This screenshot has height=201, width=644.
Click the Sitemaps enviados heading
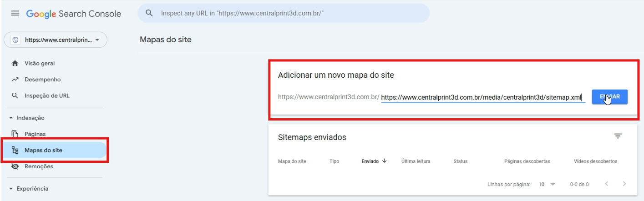point(312,137)
